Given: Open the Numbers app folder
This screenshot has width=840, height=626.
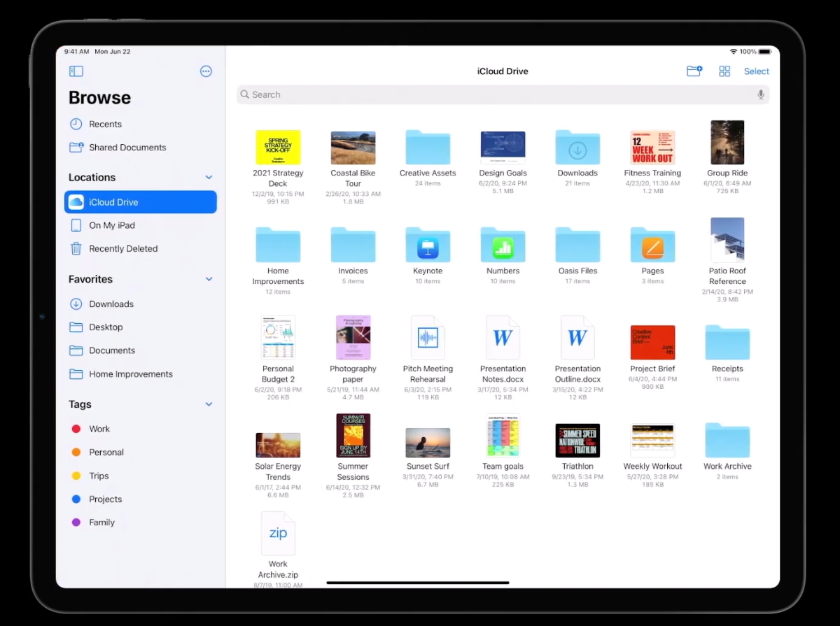Looking at the screenshot, I should (x=503, y=245).
